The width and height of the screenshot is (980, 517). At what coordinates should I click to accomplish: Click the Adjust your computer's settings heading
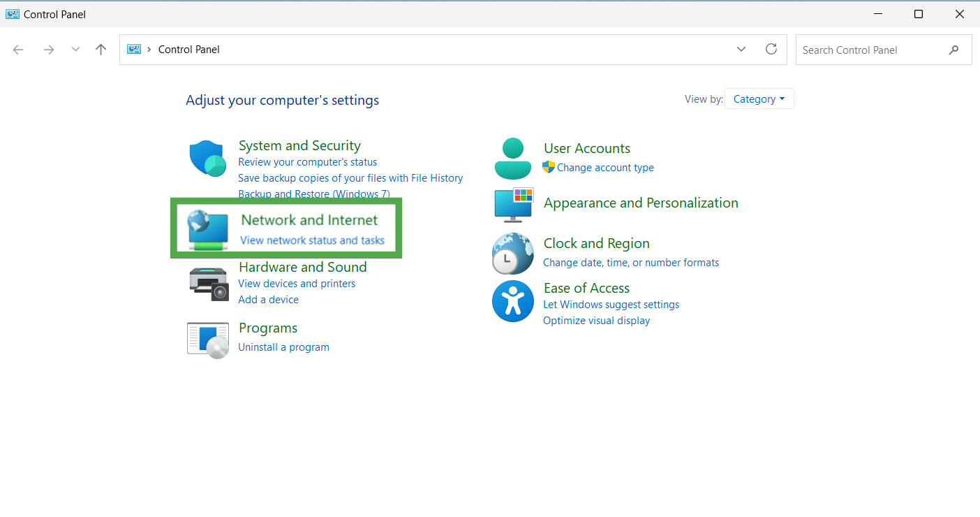click(283, 101)
